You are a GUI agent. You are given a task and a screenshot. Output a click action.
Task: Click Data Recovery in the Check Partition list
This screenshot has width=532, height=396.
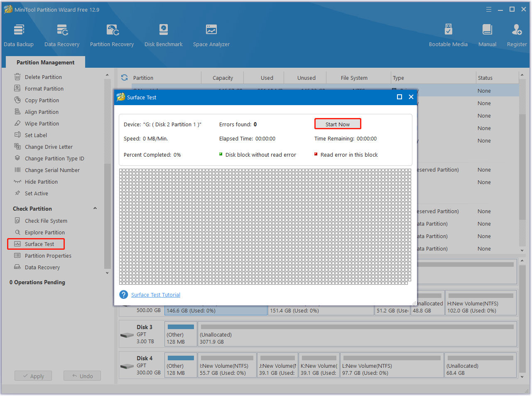[42, 267]
